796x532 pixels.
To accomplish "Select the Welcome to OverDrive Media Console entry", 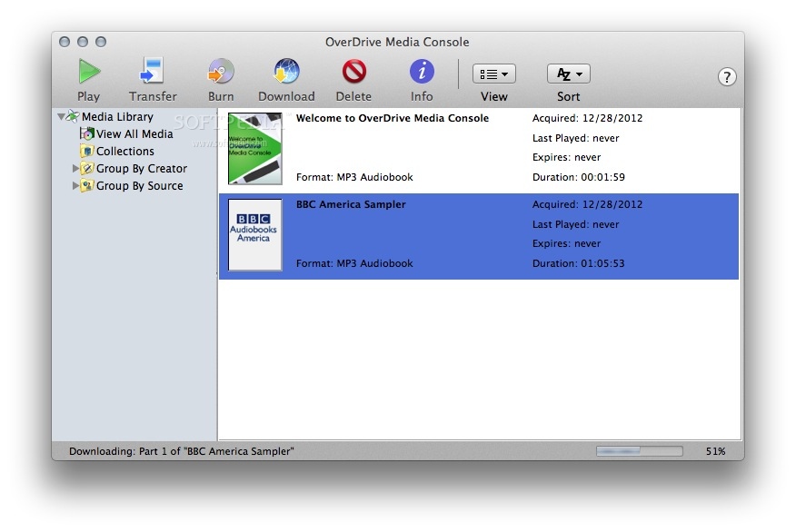I will (394, 118).
